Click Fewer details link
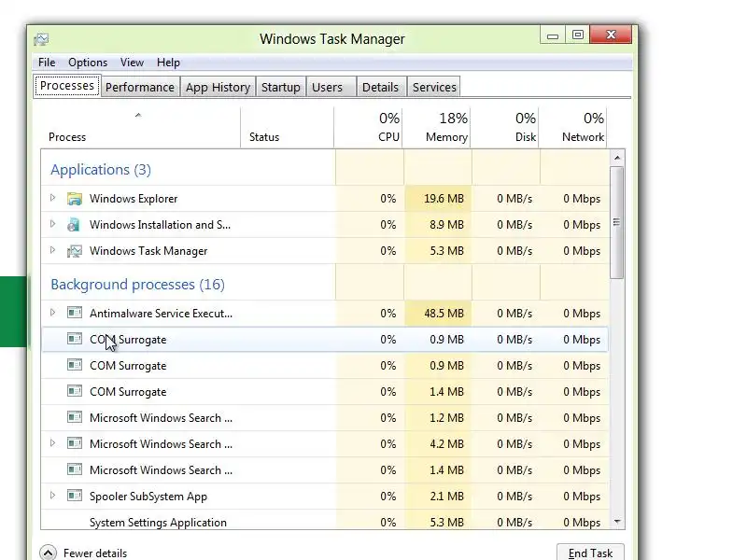The width and height of the screenshot is (747, 560). 95,553
